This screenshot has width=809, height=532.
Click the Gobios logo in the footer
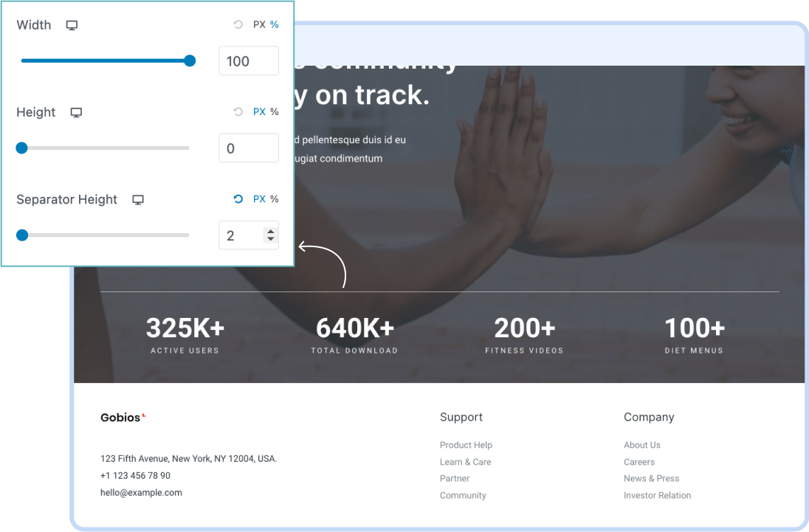click(x=120, y=417)
